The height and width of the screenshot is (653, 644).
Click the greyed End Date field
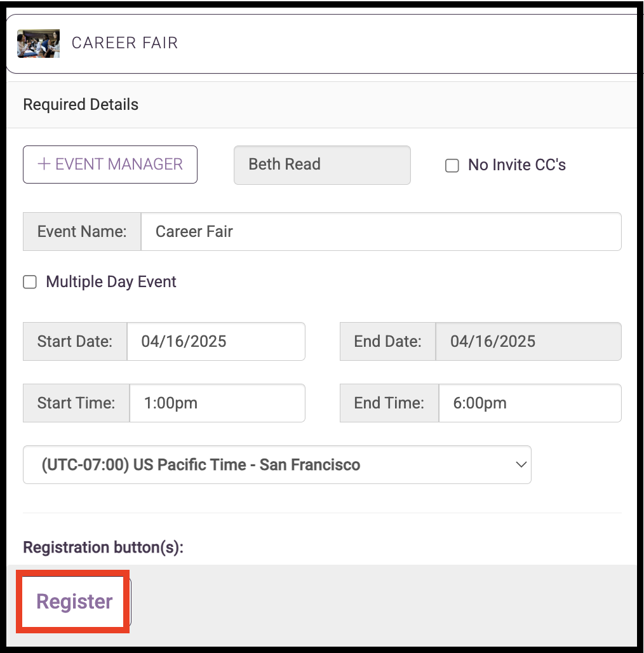[528, 342]
